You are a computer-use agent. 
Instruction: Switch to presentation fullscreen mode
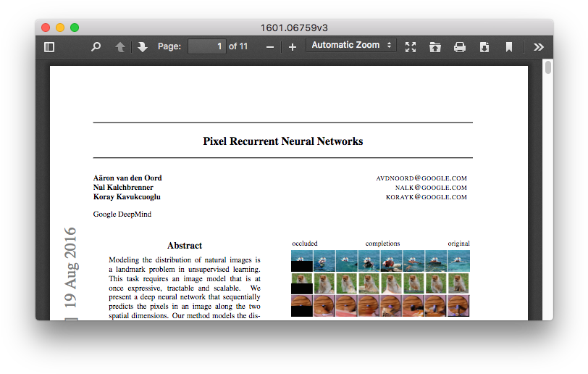411,47
